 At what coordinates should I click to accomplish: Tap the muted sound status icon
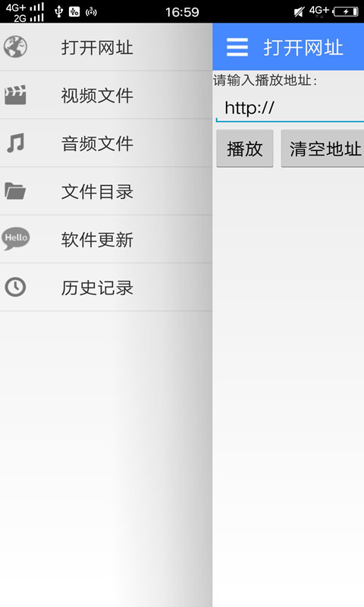[299, 11]
